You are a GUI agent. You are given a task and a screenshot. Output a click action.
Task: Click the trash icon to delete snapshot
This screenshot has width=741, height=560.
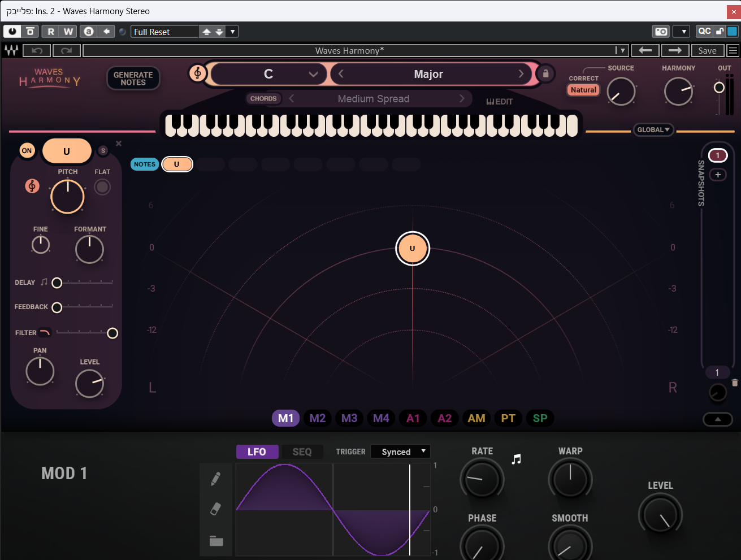coord(735,383)
